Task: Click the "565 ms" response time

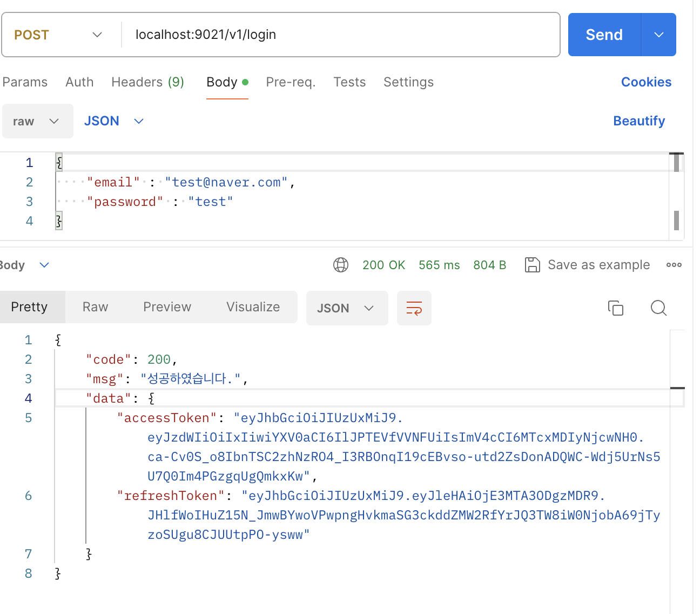Action: coord(439,265)
